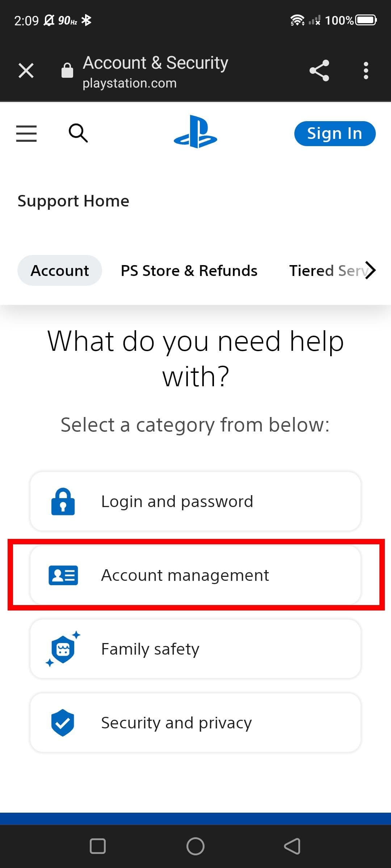Open Login and password category
The height and width of the screenshot is (868, 391).
pyautogui.click(x=195, y=502)
